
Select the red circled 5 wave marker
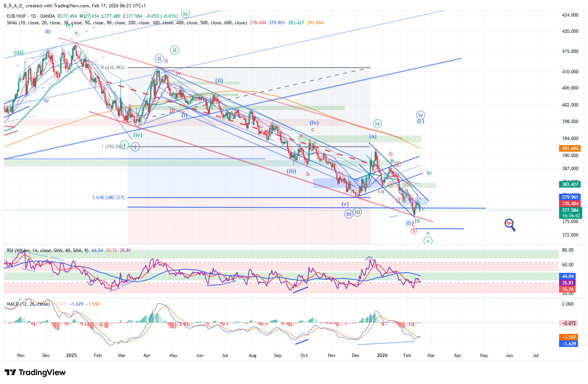pyautogui.click(x=413, y=231)
